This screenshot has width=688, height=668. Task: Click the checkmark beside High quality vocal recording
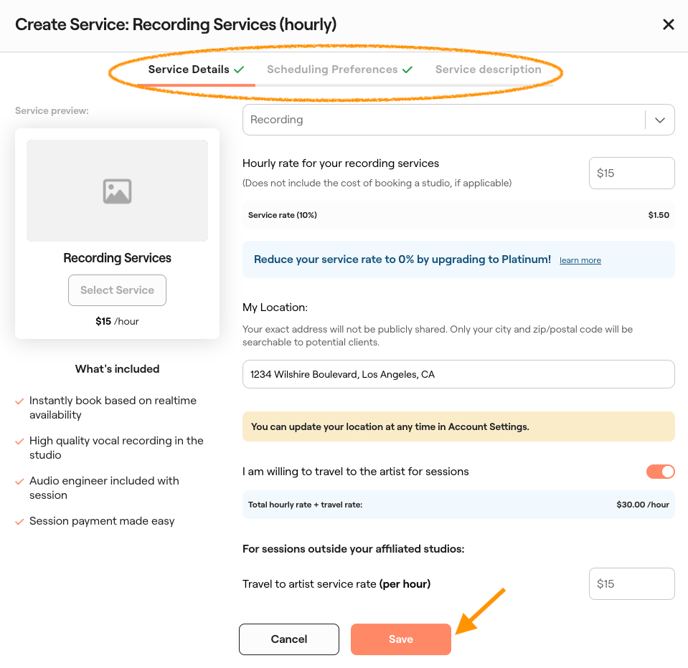(20, 441)
